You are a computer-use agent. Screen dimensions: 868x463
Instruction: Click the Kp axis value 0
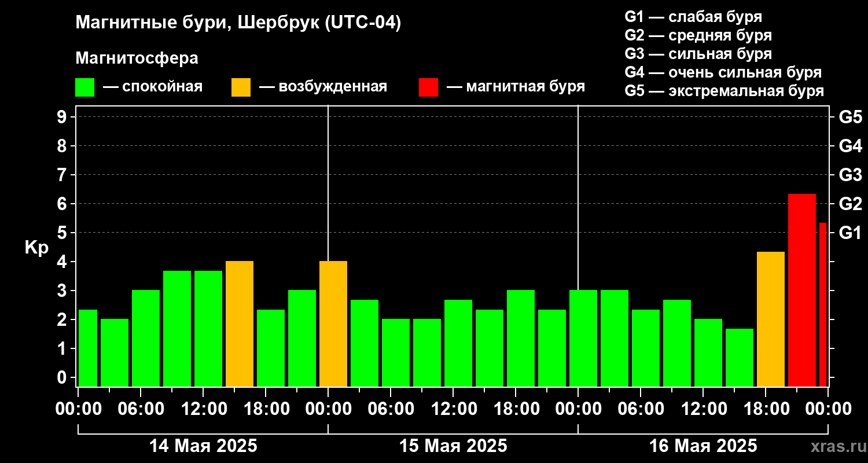click(x=63, y=377)
